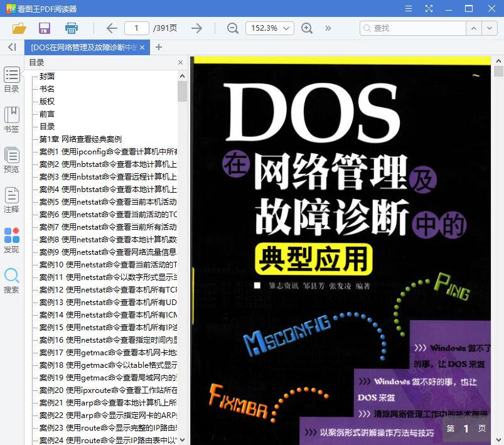Open 案例5 netstat outline entry

[108, 202]
